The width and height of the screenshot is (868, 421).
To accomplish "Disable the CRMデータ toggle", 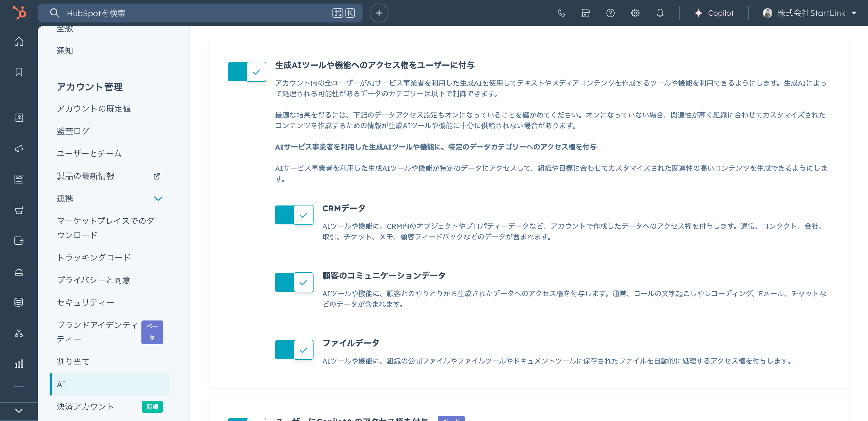I will tap(294, 215).
